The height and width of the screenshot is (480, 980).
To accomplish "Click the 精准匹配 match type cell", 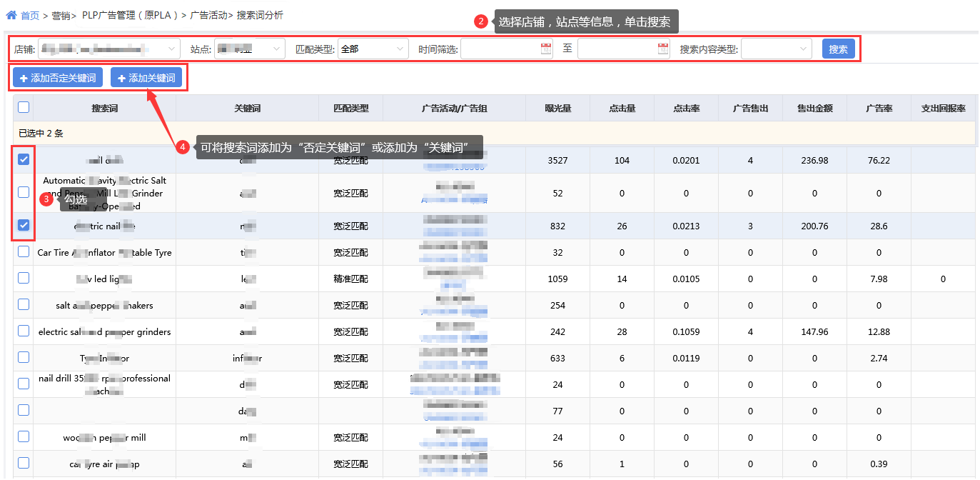I will pyautogui.click(x=351, y=279).
